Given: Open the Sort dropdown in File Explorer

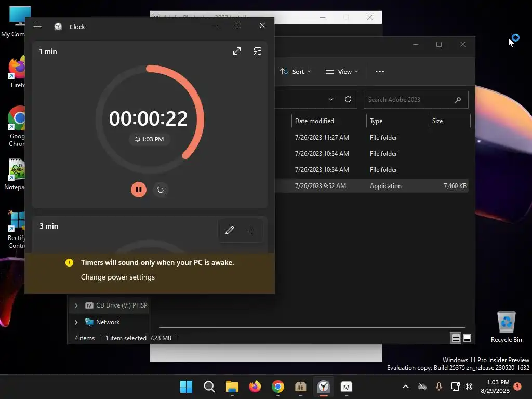Looking at the screenshot, I should pos(295,72).
